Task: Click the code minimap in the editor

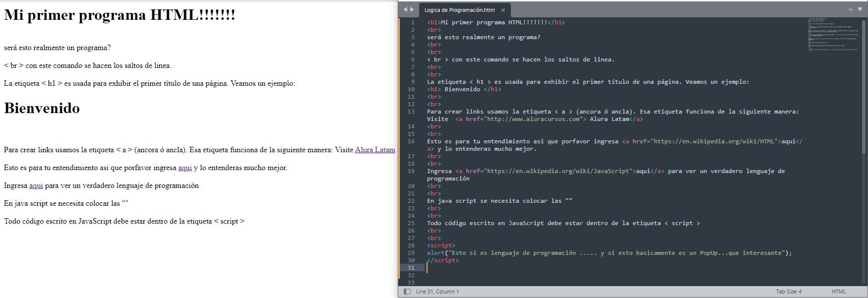Action: (833, 35)
